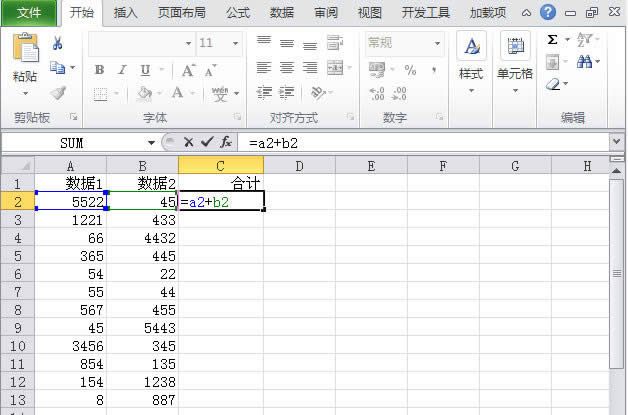Switch to the 页面布局 tab
Viewport: 628px width, 415px height.
(x=181, y=13)
